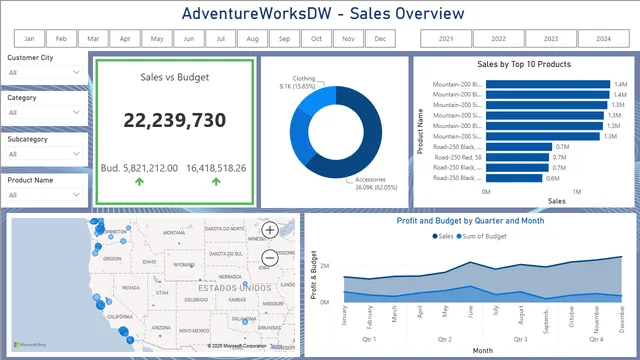Filter report to year 2021
This screenshot has height=360, width=640.
(446, 39)
